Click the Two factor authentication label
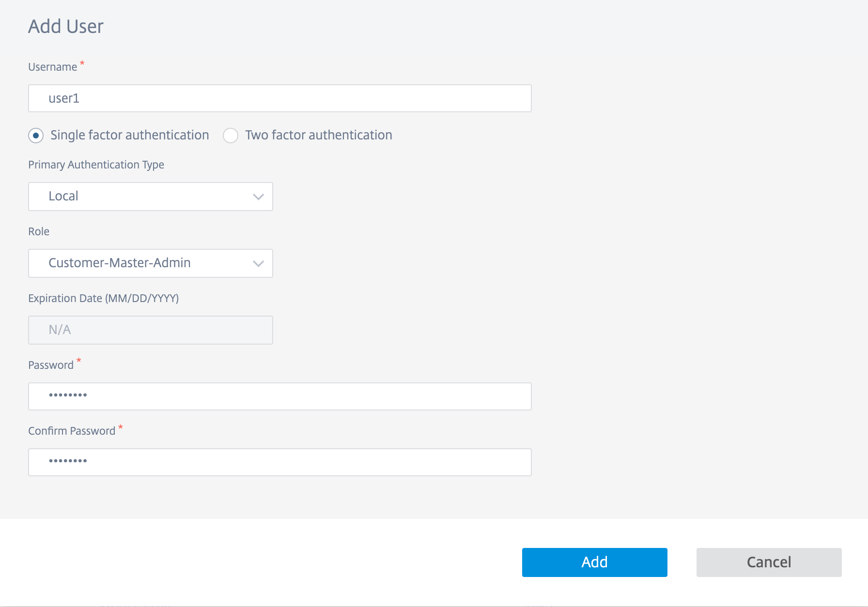This screenshot has width=868, height=607. 318,135
